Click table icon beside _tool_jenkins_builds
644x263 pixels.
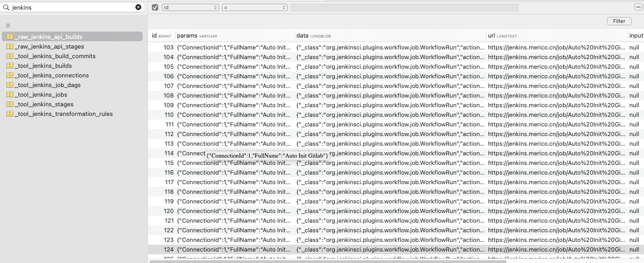click(10, 66)
